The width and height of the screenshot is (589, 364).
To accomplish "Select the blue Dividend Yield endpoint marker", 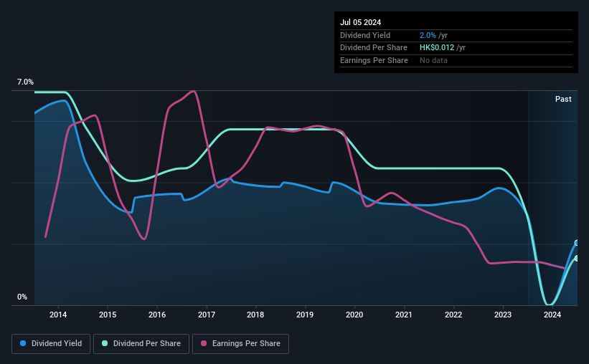I will (x=577, y=243).
